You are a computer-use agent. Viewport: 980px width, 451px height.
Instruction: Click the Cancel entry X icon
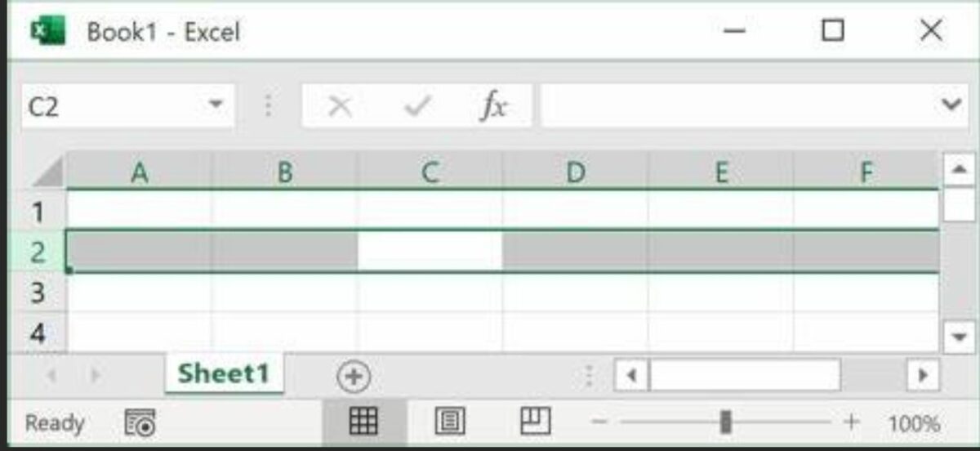pyautogui.click(x=340, y=106)
